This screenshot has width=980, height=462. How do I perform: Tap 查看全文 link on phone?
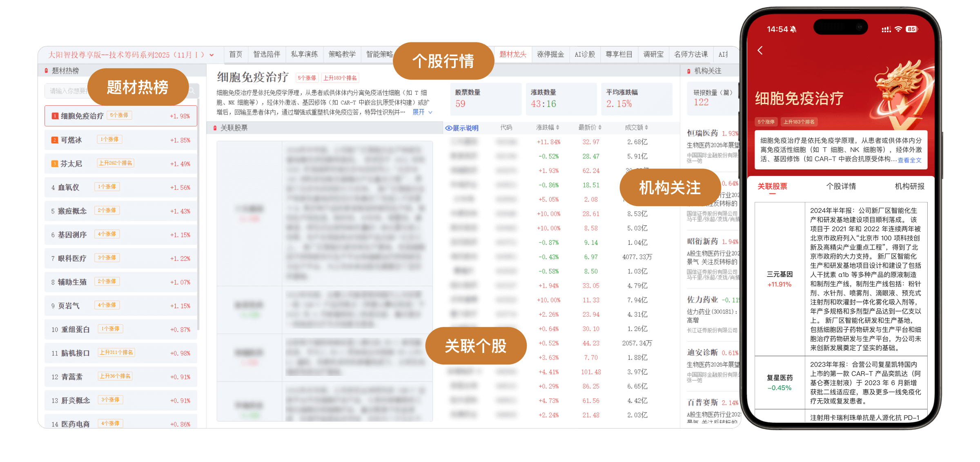909,160
